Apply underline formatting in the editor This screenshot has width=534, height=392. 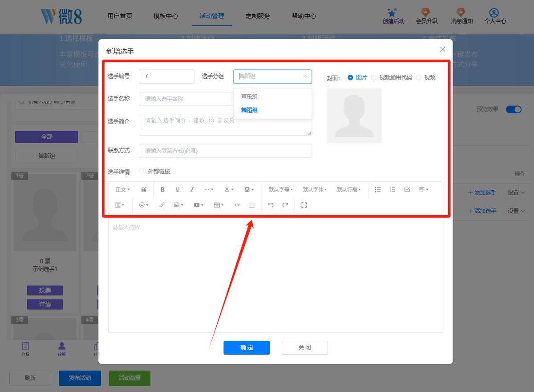tap(177, 190)
